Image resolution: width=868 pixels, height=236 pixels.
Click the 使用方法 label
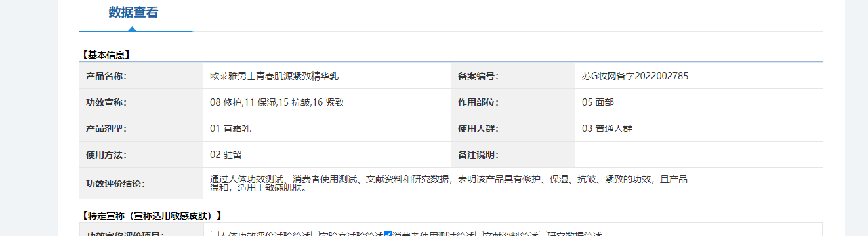(x=106, y=155)
